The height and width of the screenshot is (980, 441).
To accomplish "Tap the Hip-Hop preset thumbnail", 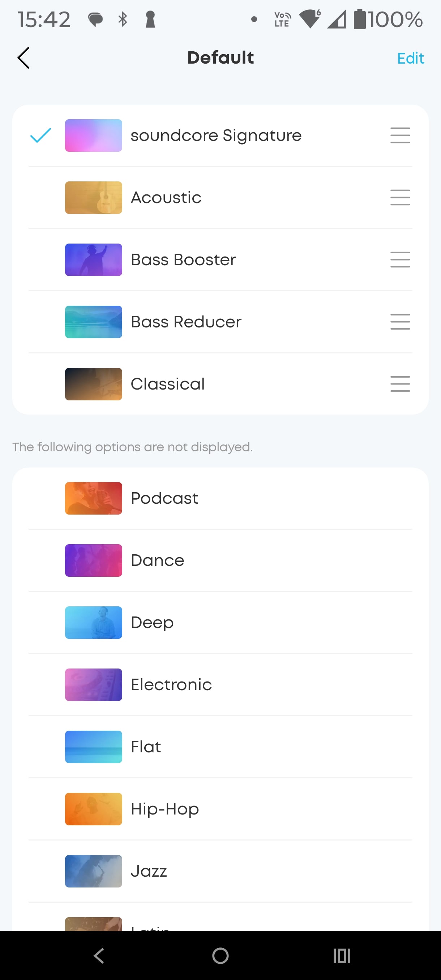I will click(x=94, y=809).
